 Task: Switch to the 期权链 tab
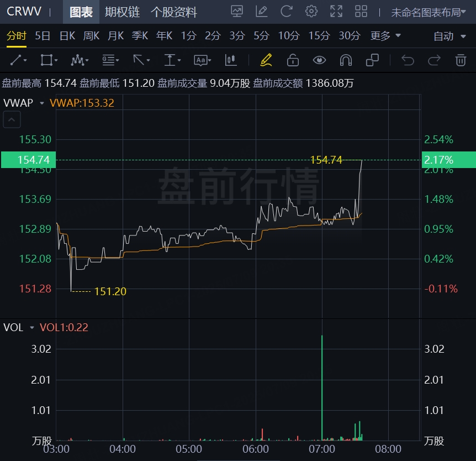(x=122, y=12)
